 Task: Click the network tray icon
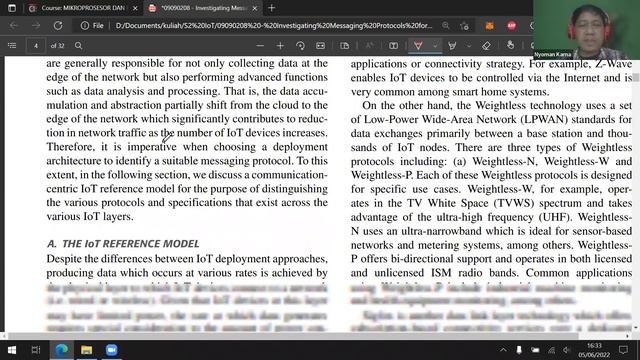[551, 350]
